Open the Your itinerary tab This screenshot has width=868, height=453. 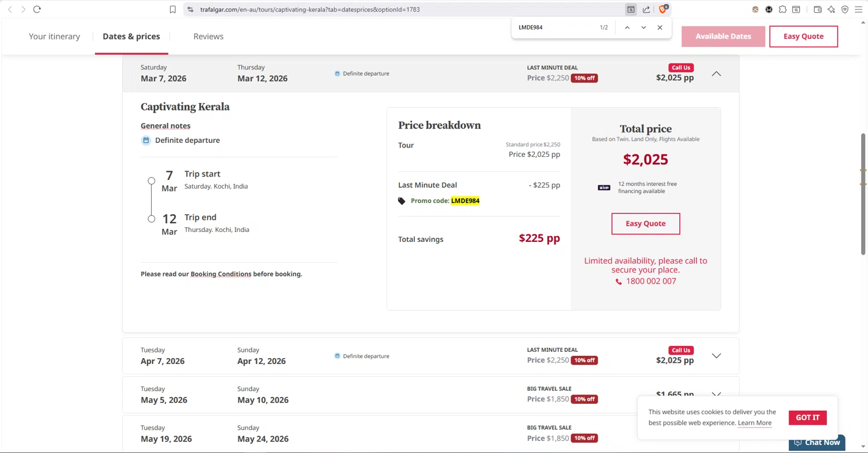54,36
